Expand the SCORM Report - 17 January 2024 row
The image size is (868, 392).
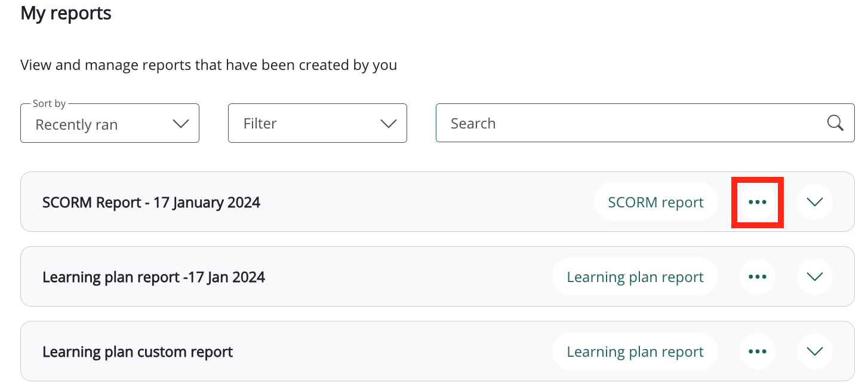(x=814, y=202)
